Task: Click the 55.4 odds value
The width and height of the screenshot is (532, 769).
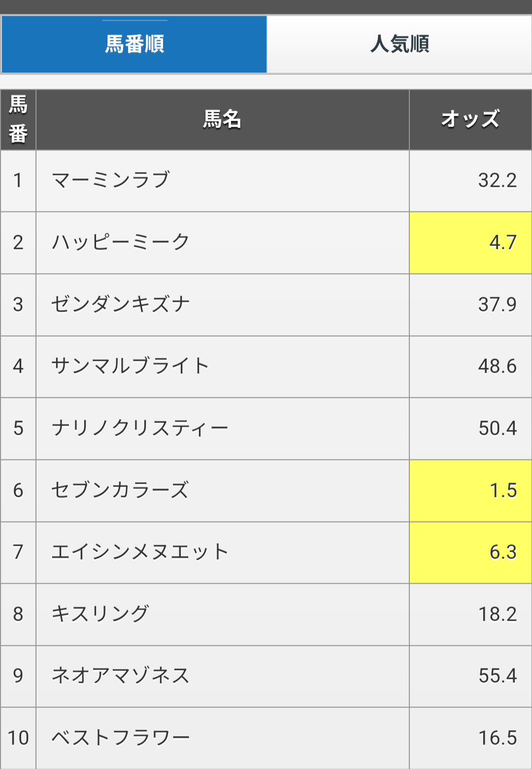Action: tap(498, 676)
